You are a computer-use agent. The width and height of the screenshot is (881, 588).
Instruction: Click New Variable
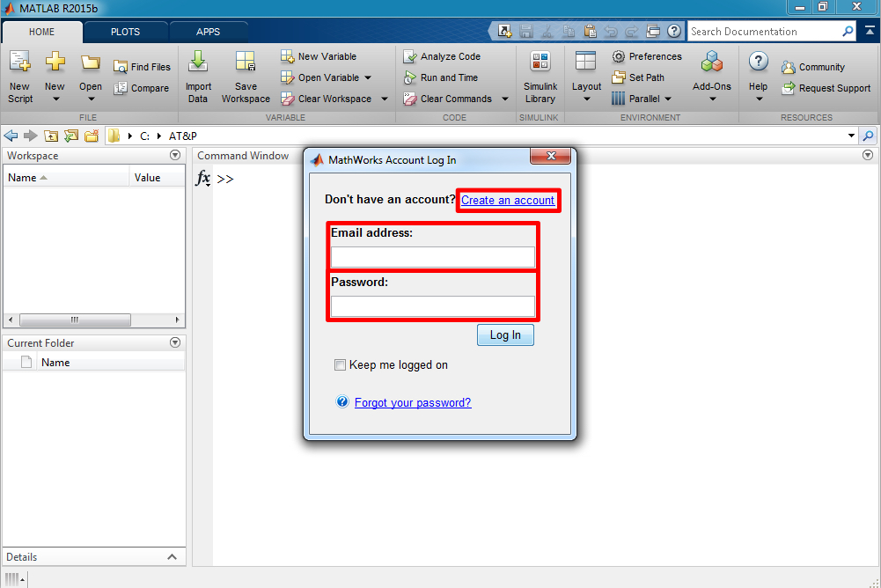(319, 56)
